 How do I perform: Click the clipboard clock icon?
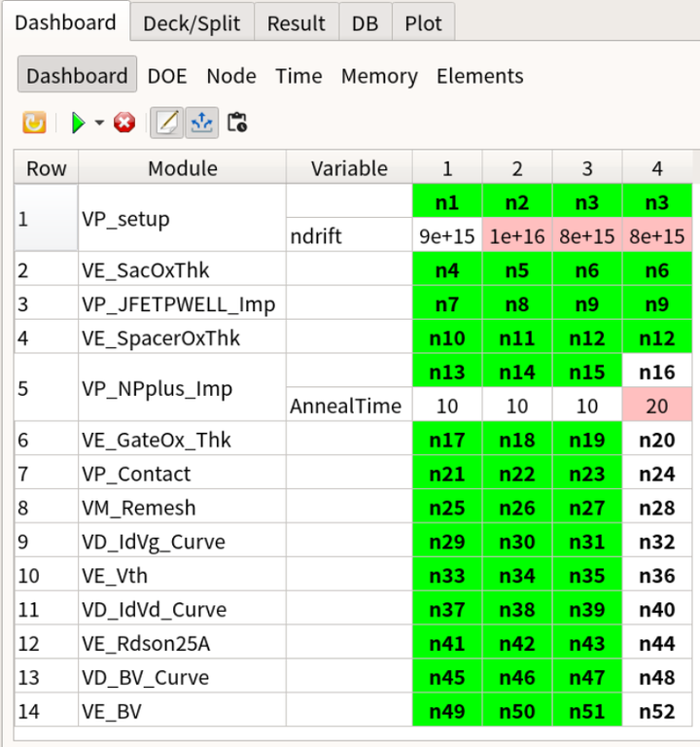click(x=236, y=123)
